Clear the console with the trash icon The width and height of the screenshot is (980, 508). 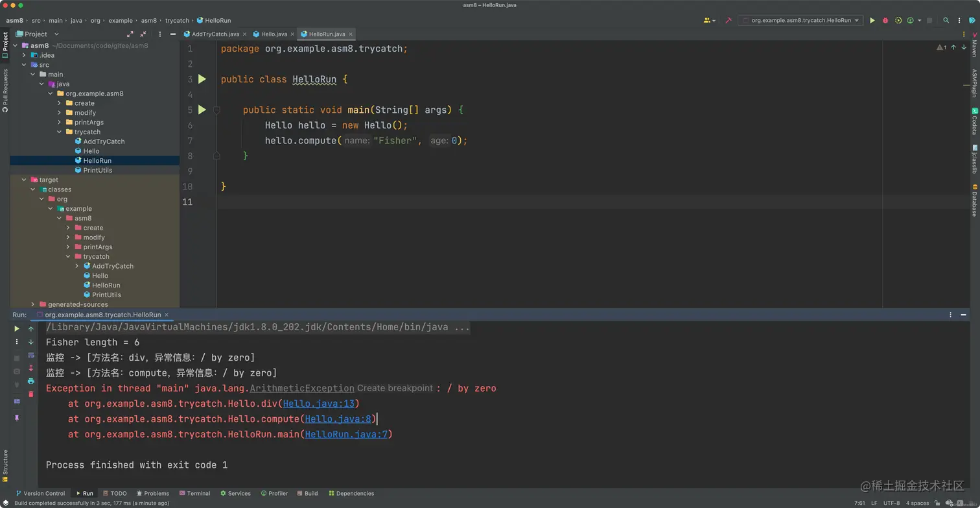coord(31,394)
